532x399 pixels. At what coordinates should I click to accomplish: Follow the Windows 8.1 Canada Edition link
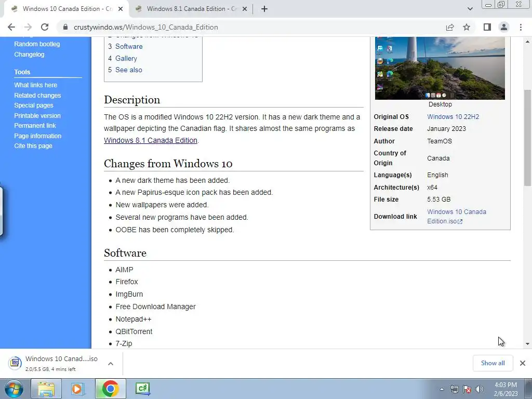tap(151, 140)
